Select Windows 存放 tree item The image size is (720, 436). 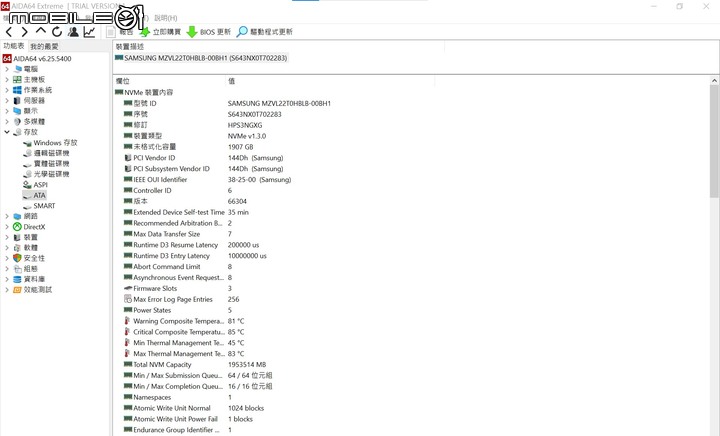[x=50, y=143]
